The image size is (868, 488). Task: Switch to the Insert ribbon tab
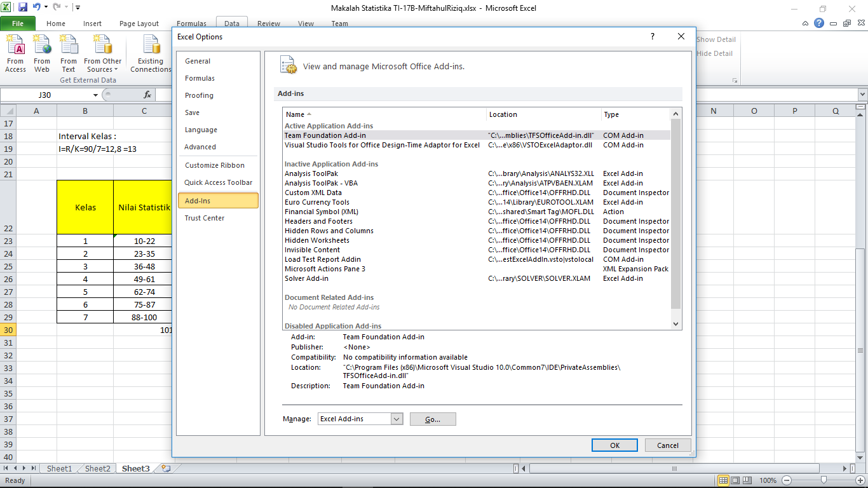tap(92, 24)
